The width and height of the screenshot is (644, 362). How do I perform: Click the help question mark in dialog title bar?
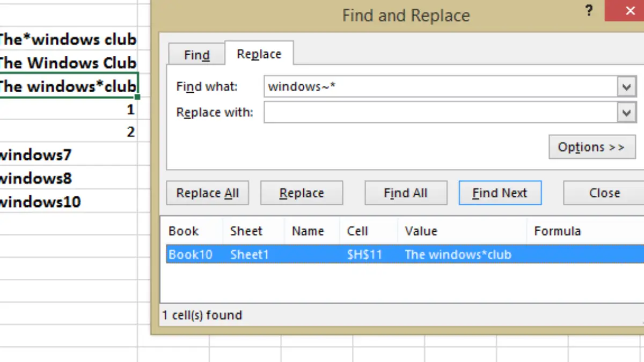[x=589, y=11]
